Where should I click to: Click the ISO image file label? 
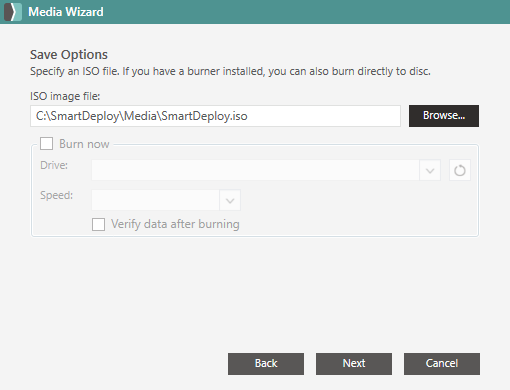tap(65, 96)
